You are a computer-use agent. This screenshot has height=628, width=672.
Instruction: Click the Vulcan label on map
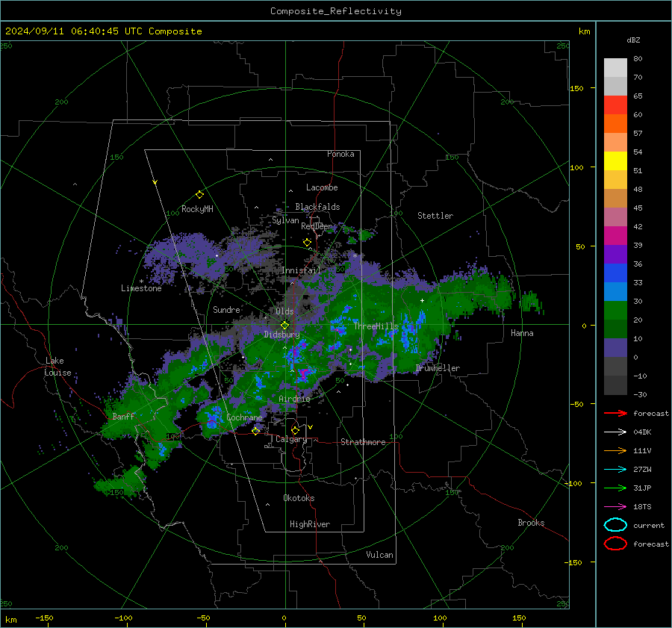[379, 555]
